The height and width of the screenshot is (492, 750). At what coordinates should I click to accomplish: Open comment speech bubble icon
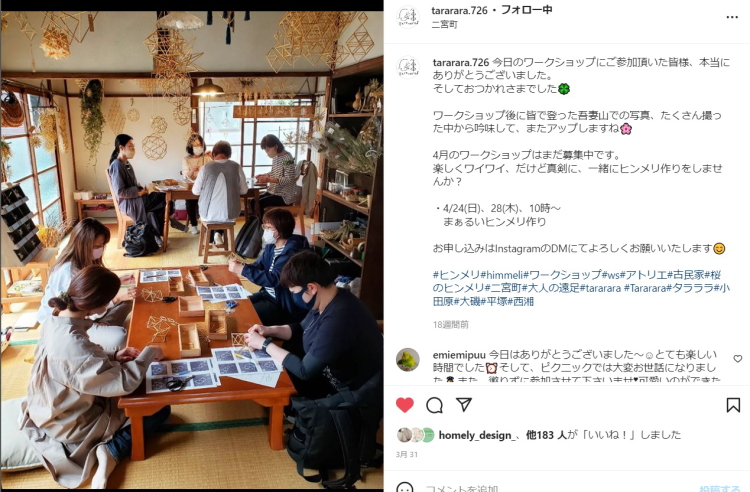[x=434, y=405]
